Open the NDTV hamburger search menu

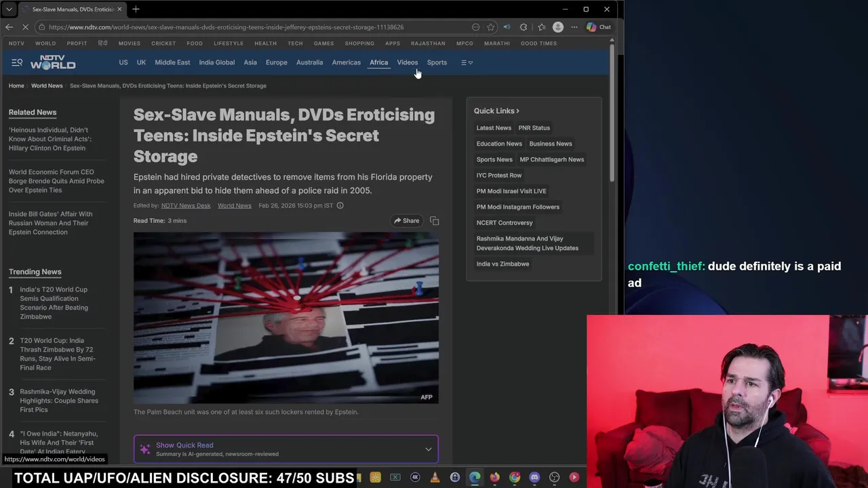17,62
